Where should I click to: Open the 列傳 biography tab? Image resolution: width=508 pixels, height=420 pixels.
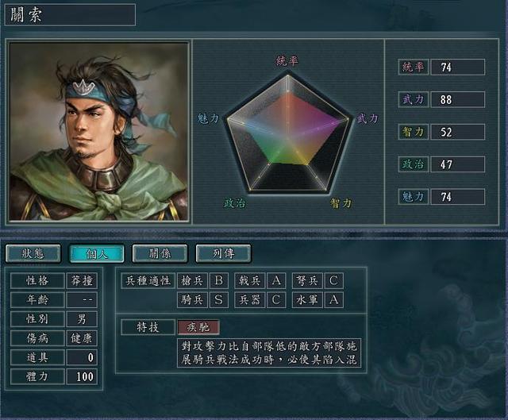point(224,253)
